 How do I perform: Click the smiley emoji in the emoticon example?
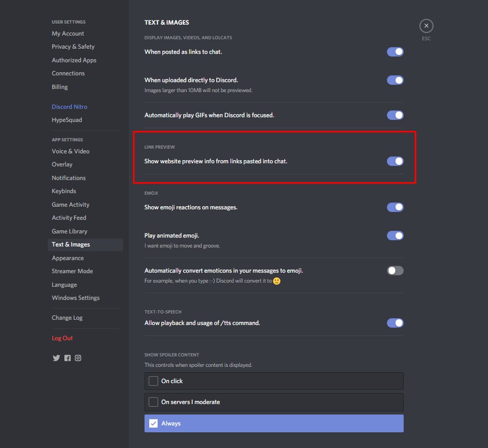tap(276, 281)
